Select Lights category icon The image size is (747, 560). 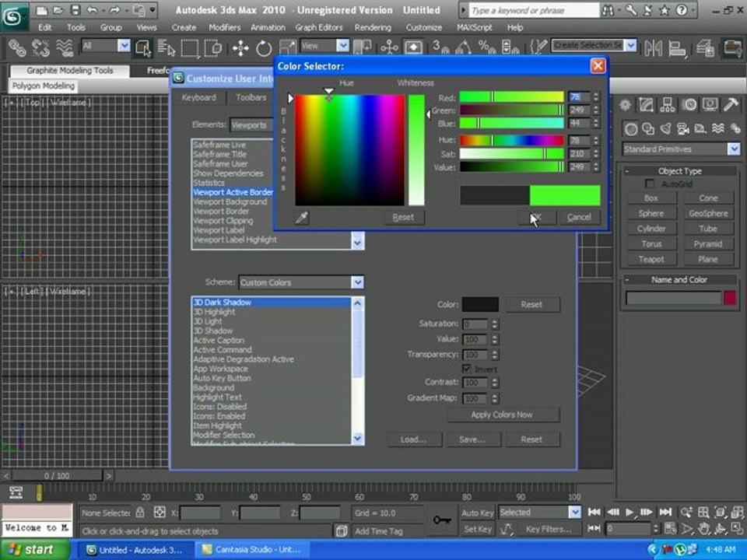pyautogui.click(x=665, y=128)
